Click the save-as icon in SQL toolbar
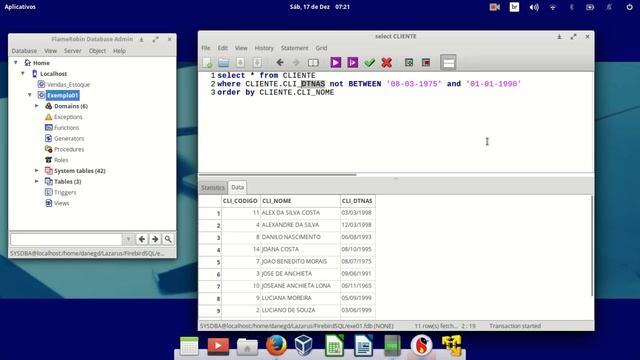This screenshot has height=360, width=640. (x=257, y=62)
